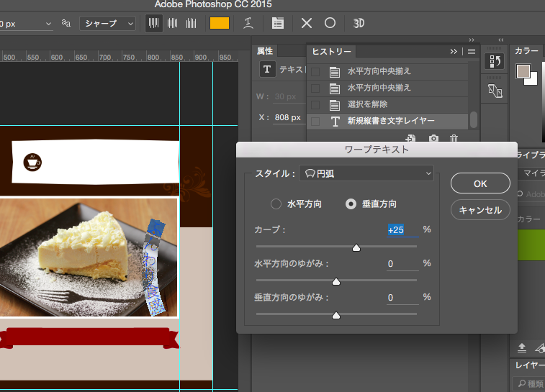Toggle history brush source for 選択を解除
The image size is (545, 392).
coord(315,104)
